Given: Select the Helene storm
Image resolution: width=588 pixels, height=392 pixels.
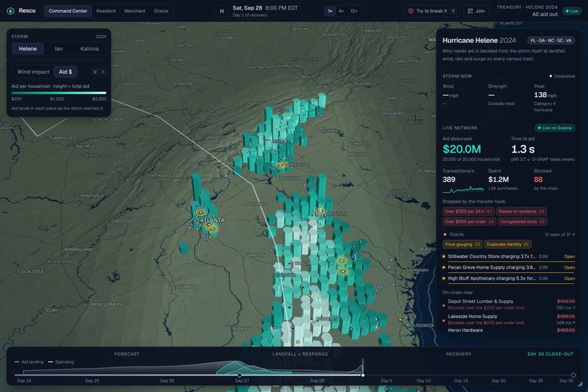Looking at the screenshot, I should 28,49.
